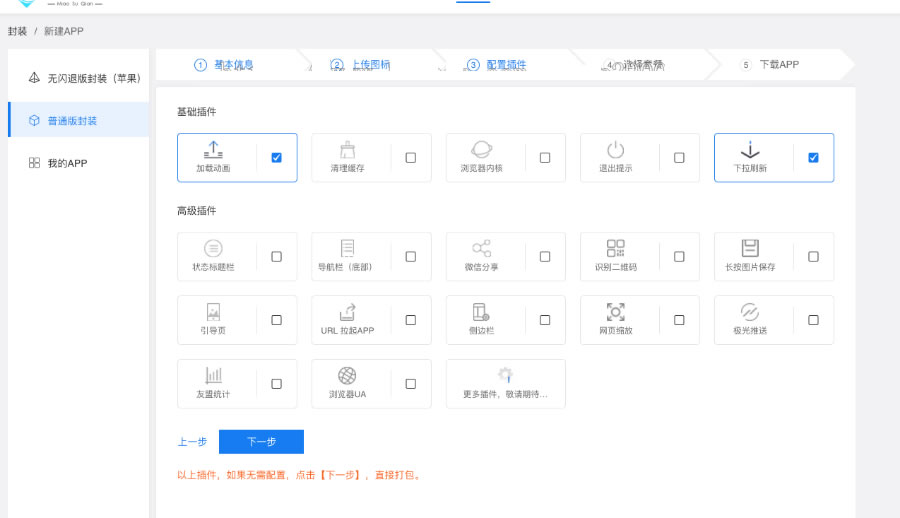Screen dimensions: 900x518
Task: Select the 友盟统计 checkbox
Action: coord(276,384)
